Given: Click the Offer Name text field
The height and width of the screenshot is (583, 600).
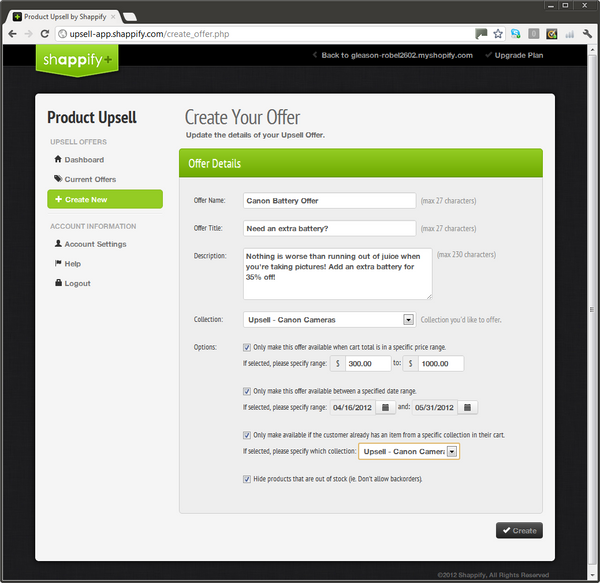Looking at the screenshot, I should (329, 201).
